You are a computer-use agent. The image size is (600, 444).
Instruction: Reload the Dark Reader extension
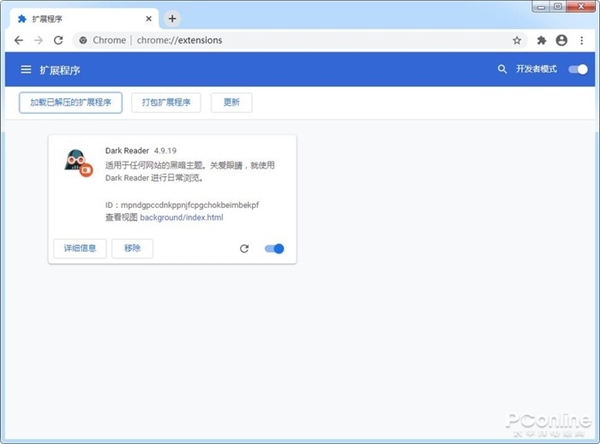click(x=244, y=248)
